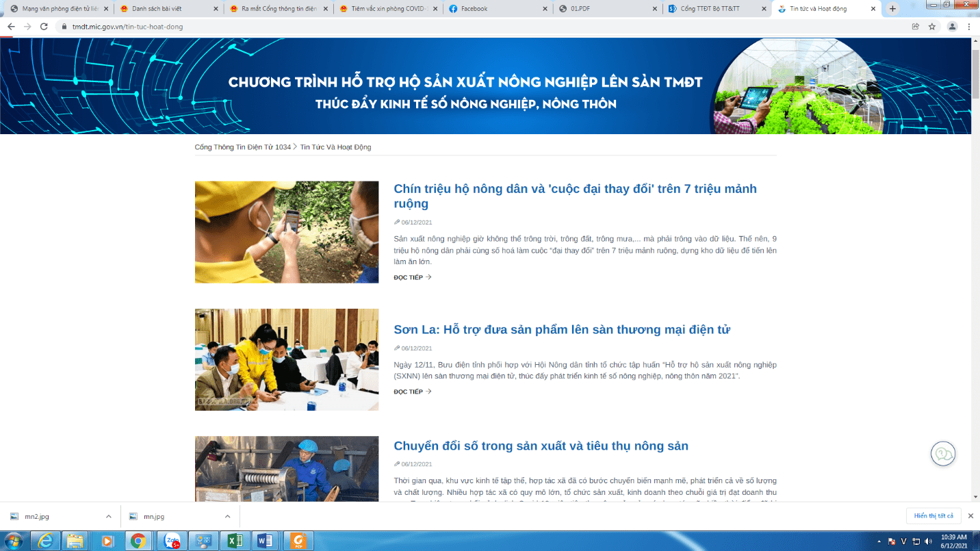Screen dimensions: 980x551
Task: Close the 01.PDF tab
Action: (655, 9)
